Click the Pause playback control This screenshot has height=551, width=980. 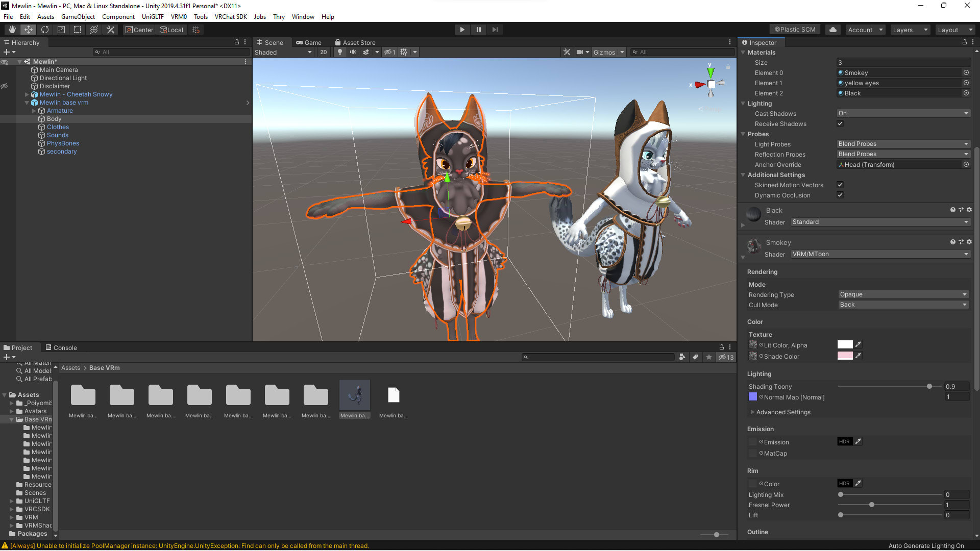tap(479, 30)
